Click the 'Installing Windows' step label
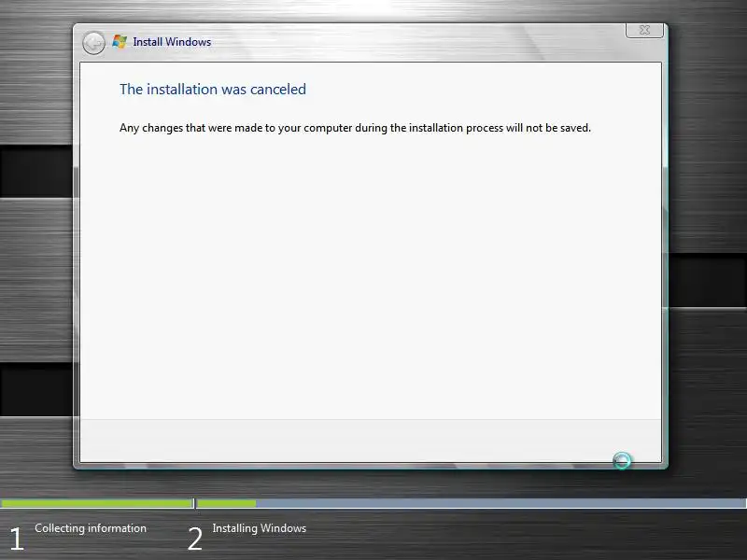This screenshot has width=747, height=560. coord(260,528)
